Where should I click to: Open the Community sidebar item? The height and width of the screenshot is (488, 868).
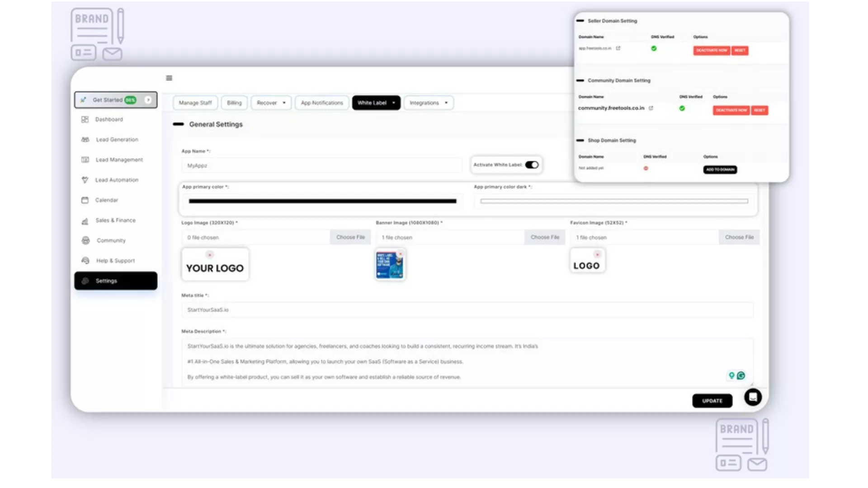[x=111, y=240]
